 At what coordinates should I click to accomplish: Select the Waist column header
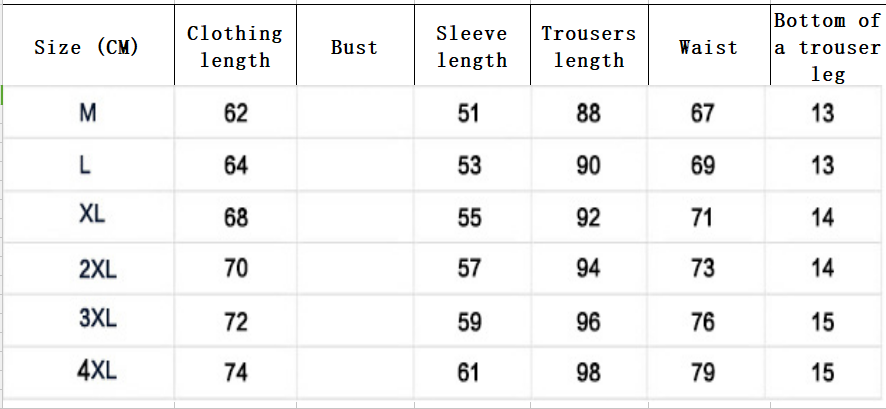point(707,47)
